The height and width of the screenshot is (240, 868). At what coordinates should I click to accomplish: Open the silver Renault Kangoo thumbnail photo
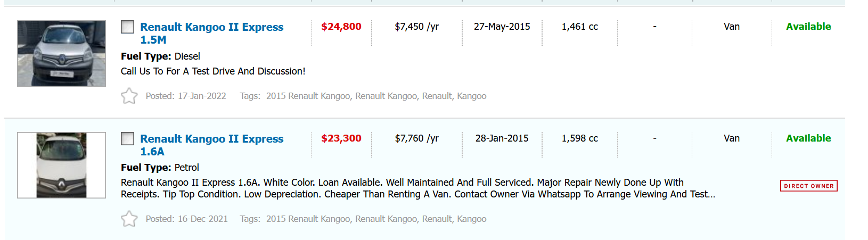61,54
